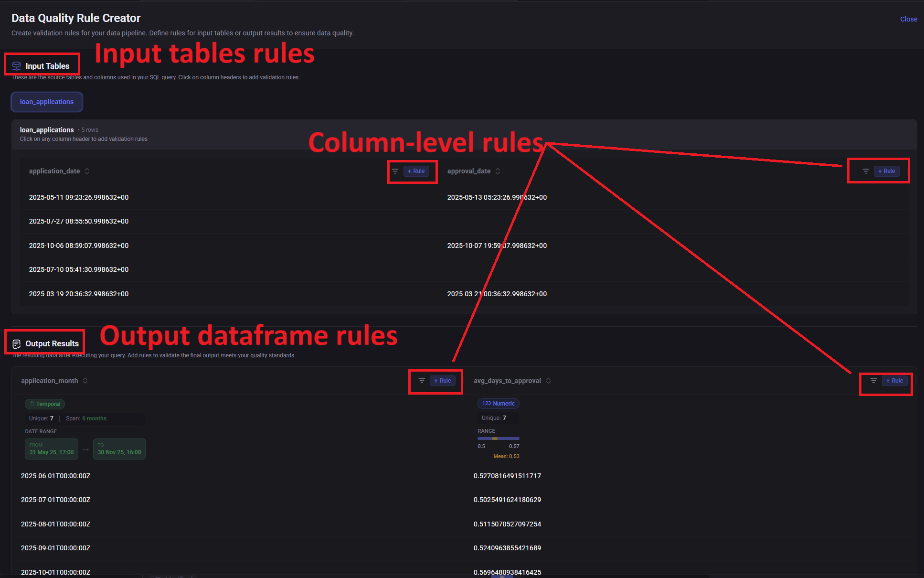Click the Input Tables database icon

pos(16,66)
